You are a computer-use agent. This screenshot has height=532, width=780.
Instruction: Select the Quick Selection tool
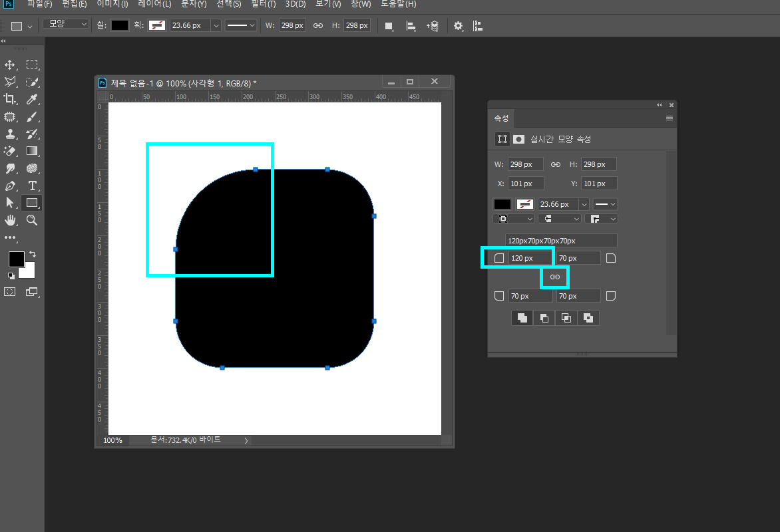click(32, 82)
